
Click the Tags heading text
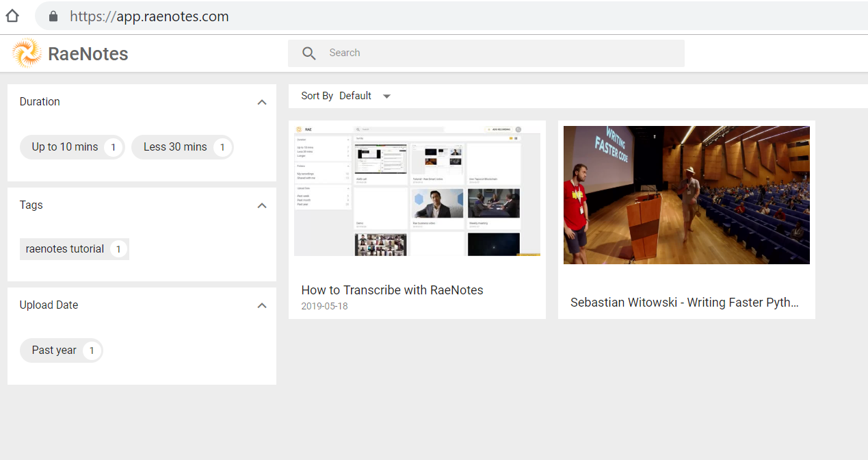tap(31, 205)
